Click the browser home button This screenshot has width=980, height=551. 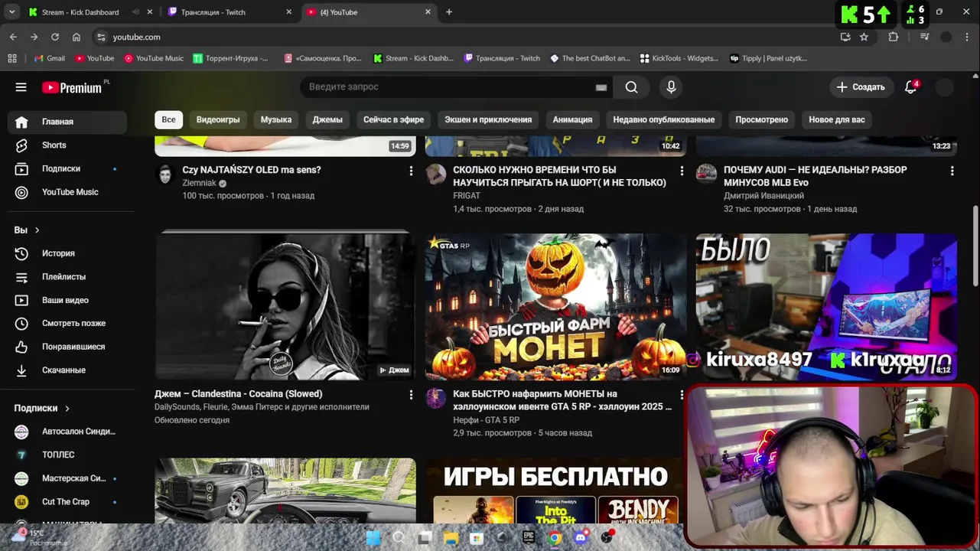coord(77,37)
